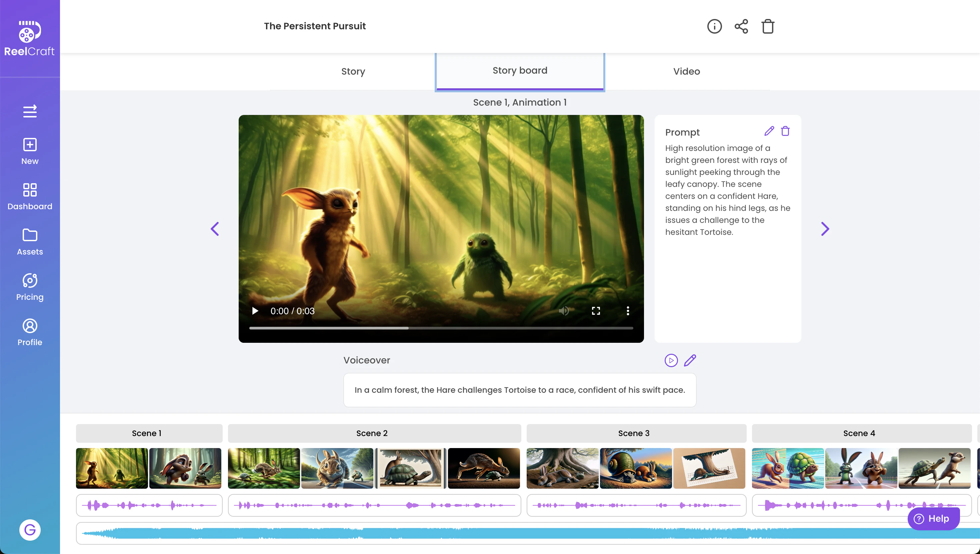Edit the Voiceover text with the pencil icon

[x=690, y=360]
